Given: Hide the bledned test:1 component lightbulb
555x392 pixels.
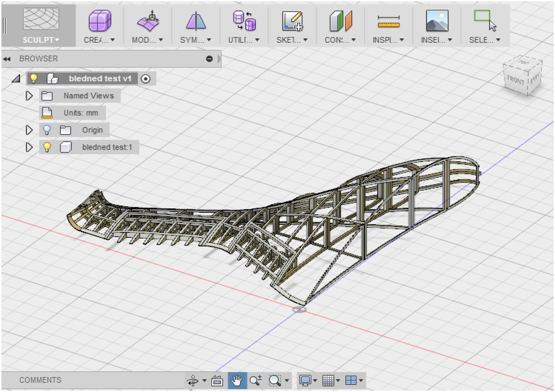Looking at the screenshot, I should click(47, 147).
